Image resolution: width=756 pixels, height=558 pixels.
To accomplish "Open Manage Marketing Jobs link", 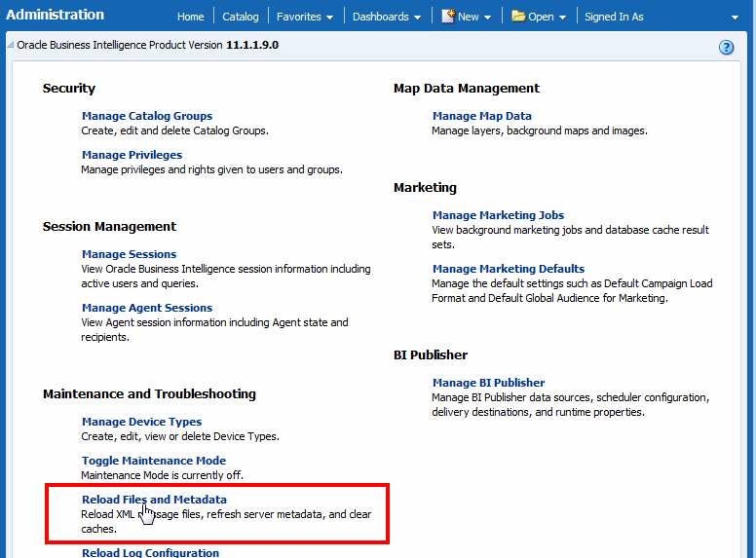I will [498, 215].
